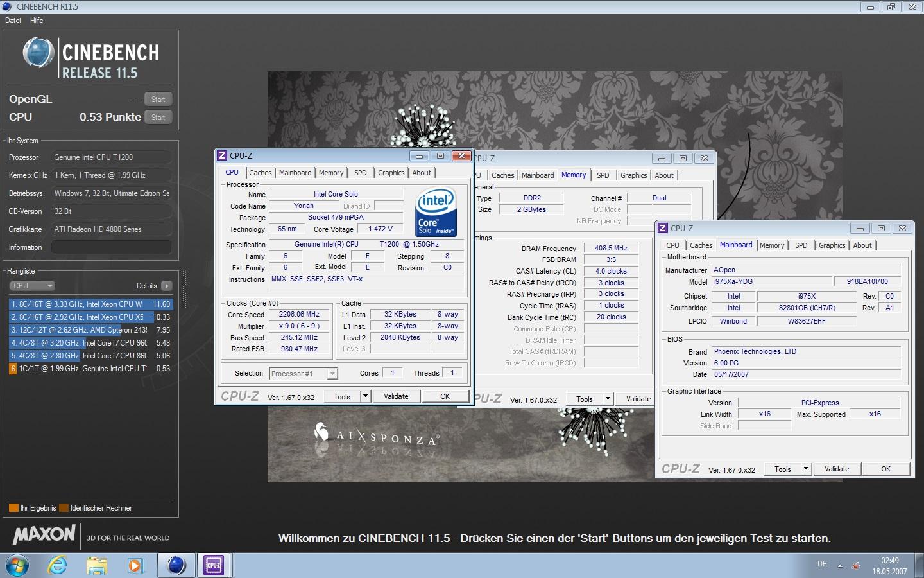Screen dimensions: 924x578
Task: Click the ranking panel resize grip
Action: click(x=185, y=290)
